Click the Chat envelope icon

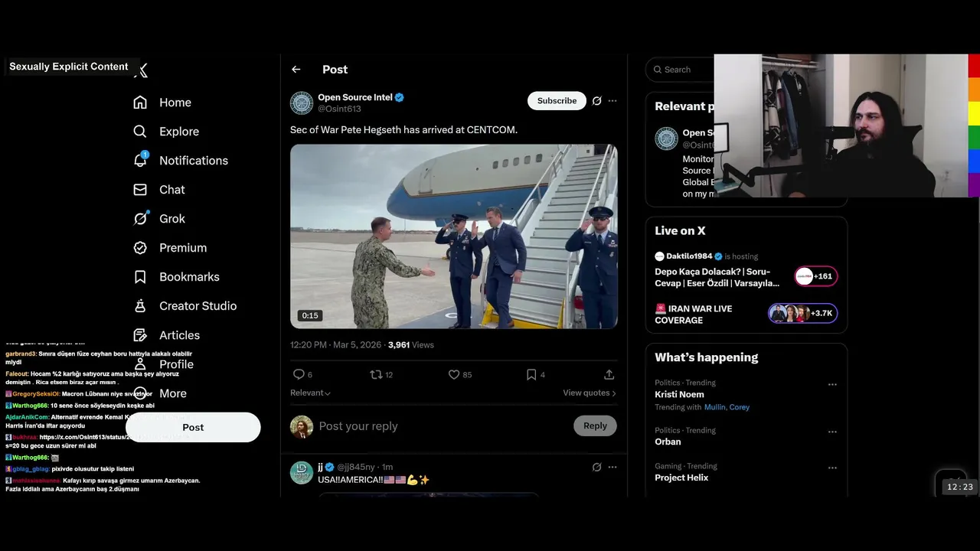click(x=140, y=190)
